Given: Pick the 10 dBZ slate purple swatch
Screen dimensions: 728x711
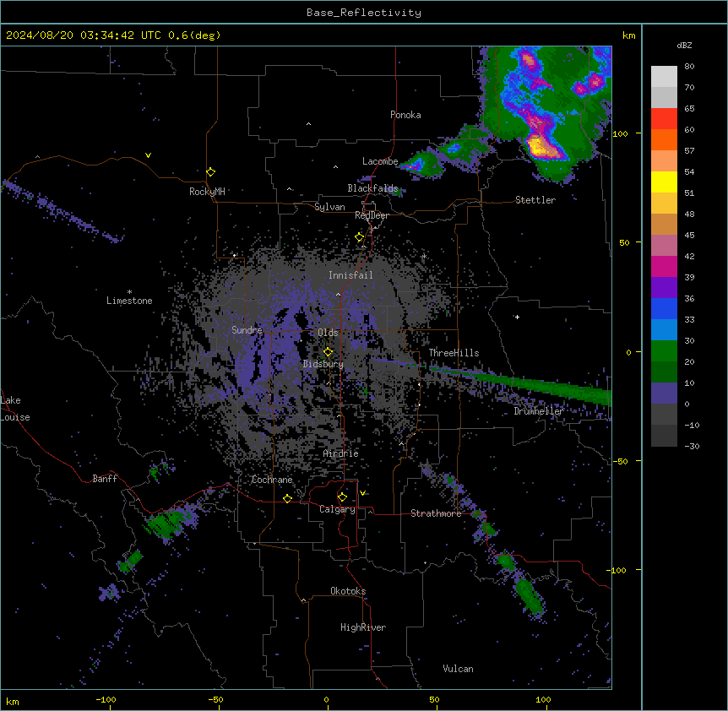Looking at the screenshot, I should point(664,393).
